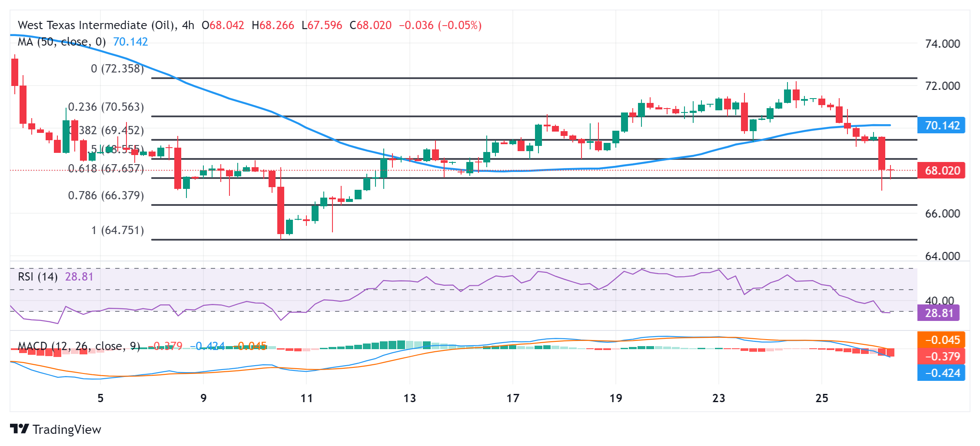This screenshot has height=446, width=980.
Task: Click the blue 70.142 moving average price tag
Action: pyautogui.click(x=941, y=126)
